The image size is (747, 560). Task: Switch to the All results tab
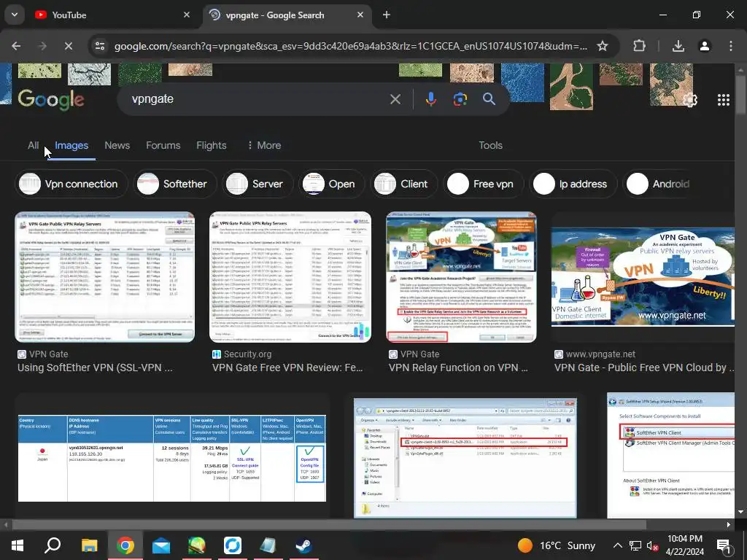(34, 145)
